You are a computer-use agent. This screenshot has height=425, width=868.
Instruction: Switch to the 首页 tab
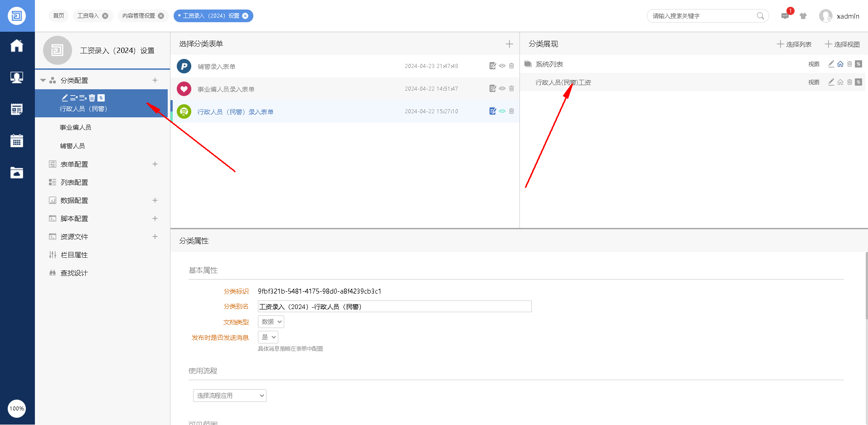click(x=58, y=16)
